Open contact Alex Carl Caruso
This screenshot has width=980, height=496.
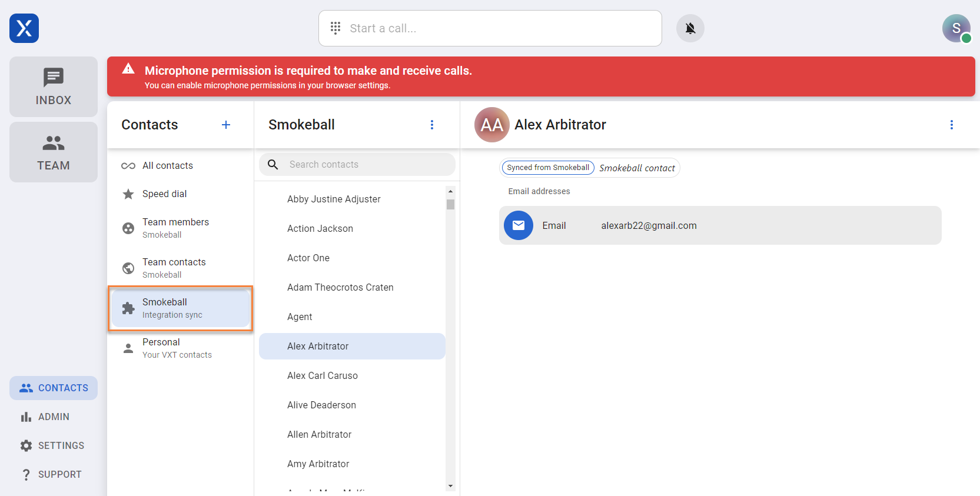[352, 375]
